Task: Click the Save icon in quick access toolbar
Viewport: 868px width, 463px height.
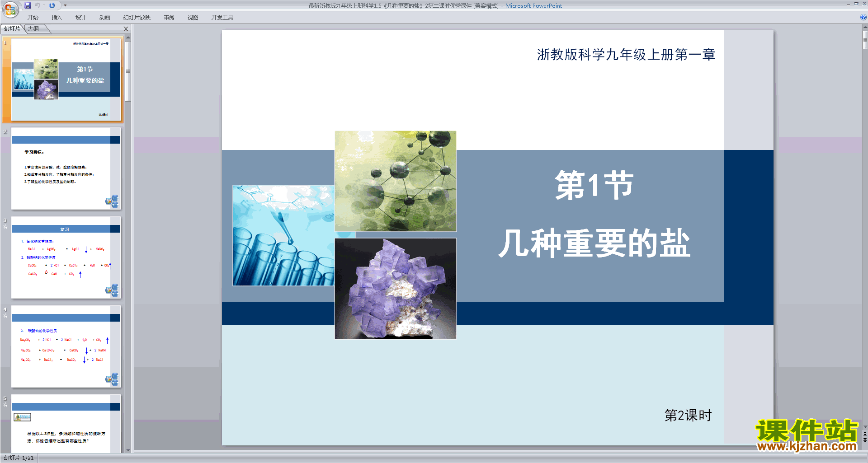Action: coord(28,5)
